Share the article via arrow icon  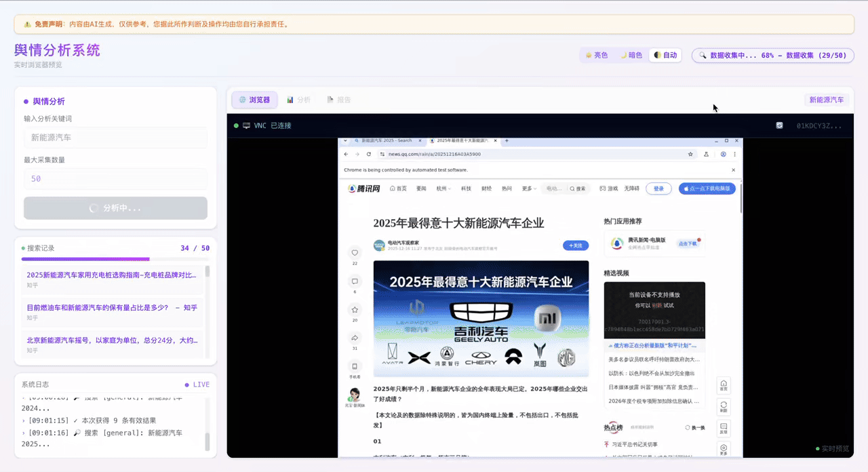click(354, 338)
